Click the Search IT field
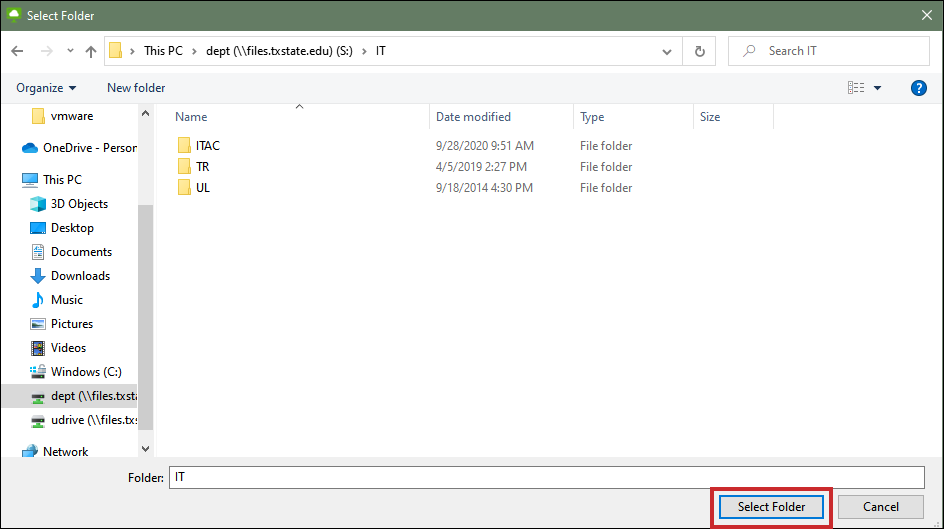The width and height of the screenshot is (944, 529). [x=828, y=51]
